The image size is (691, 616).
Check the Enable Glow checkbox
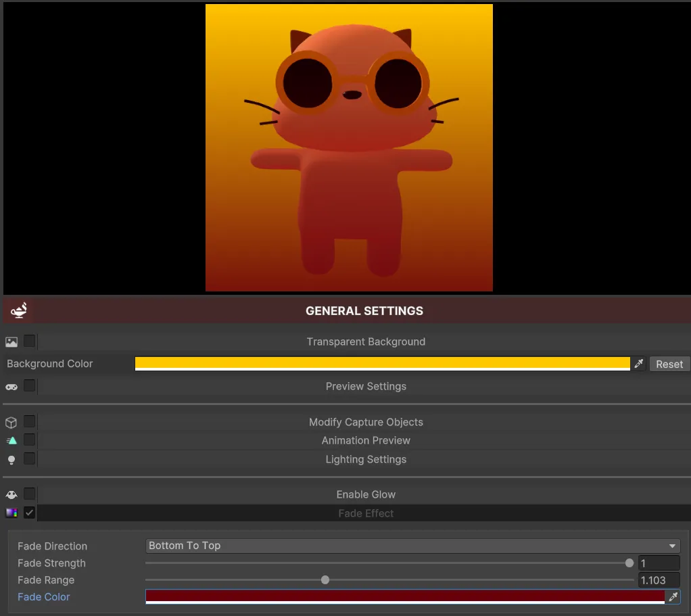[30, 494]
